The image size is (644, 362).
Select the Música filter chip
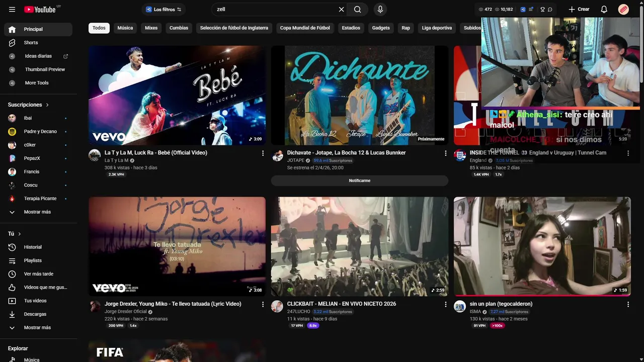pos(125,28)
